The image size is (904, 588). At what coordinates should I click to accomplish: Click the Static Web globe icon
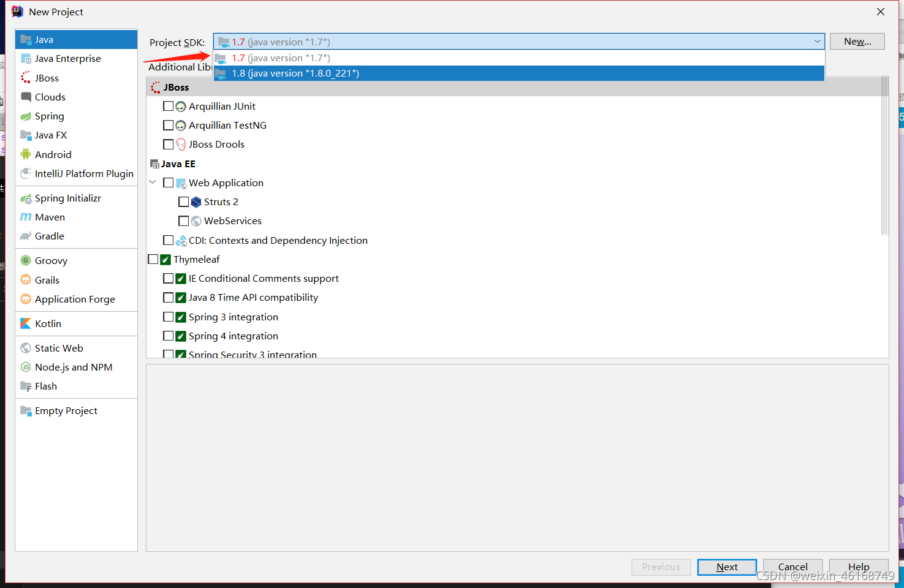26,348
